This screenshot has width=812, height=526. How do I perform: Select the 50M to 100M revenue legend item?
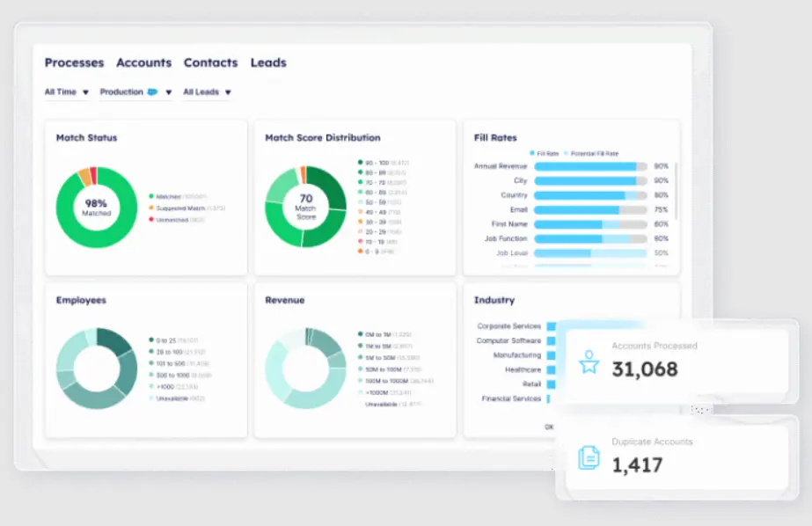(390, 369)
